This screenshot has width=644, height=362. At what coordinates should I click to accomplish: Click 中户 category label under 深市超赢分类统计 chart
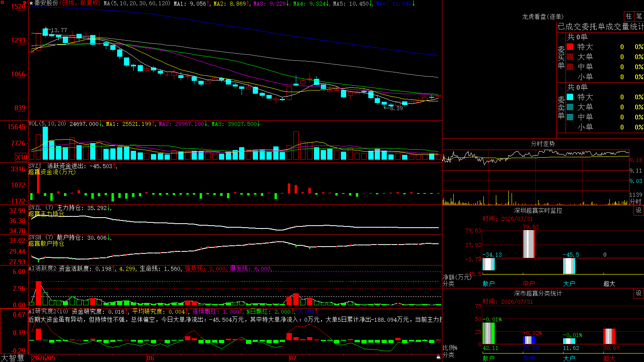529,358
